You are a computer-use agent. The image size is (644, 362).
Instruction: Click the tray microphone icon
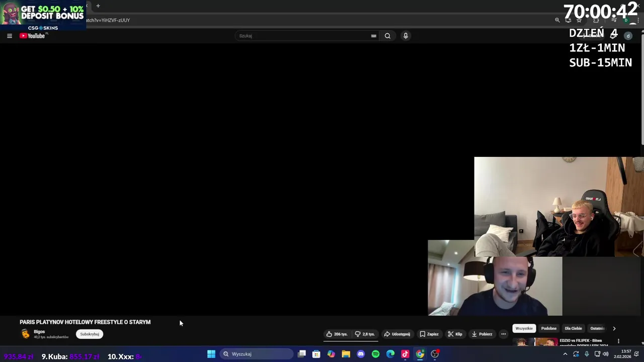point(587,354)
